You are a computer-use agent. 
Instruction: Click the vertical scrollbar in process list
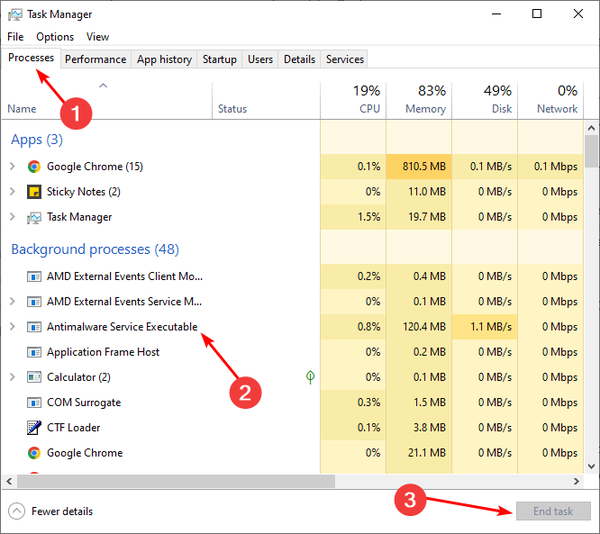pos(592,300)
